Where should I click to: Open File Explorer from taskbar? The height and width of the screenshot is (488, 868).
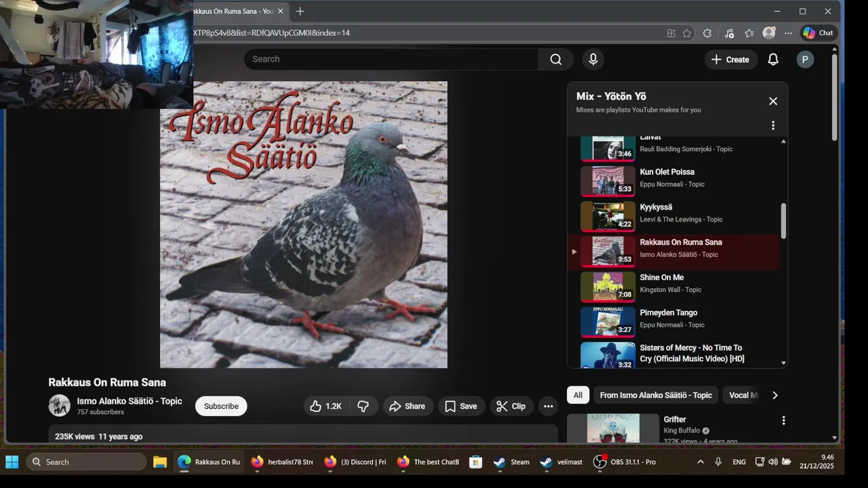click(160, 462)
